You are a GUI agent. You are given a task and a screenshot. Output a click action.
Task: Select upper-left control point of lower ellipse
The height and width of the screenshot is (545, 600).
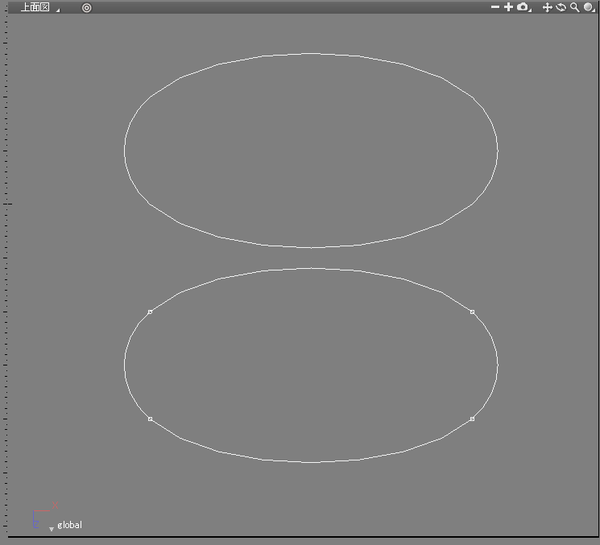click(150, 312)
